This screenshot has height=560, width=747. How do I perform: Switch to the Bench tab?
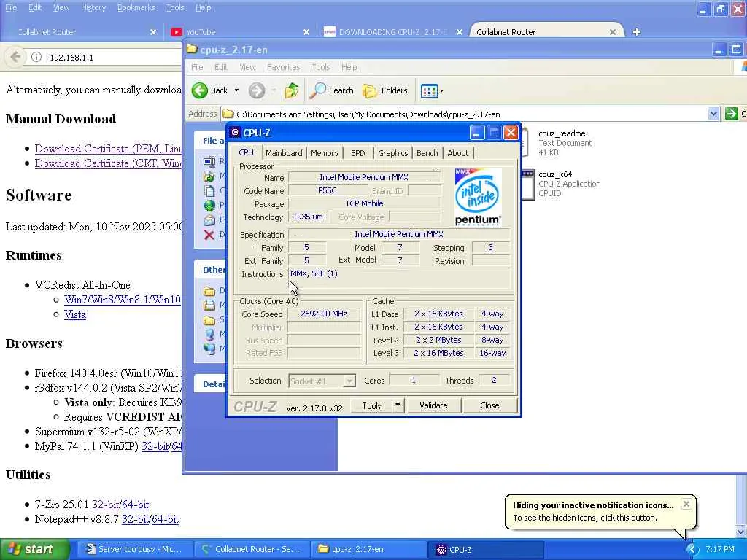(x=427, y=153)
